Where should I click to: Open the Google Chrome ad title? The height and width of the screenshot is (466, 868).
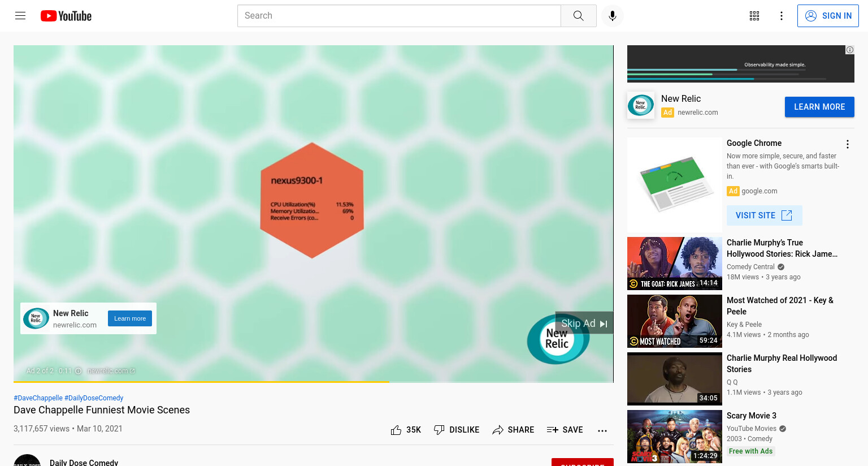tap(754, 143)
